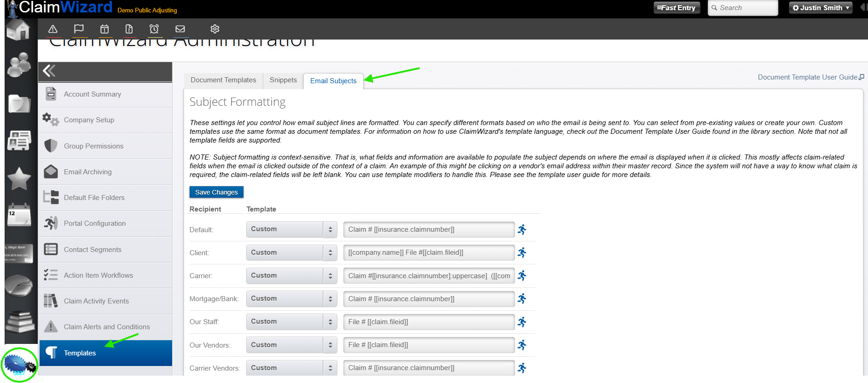Select Templates in admin menu
868x383 pixels.
pos(105,353)
